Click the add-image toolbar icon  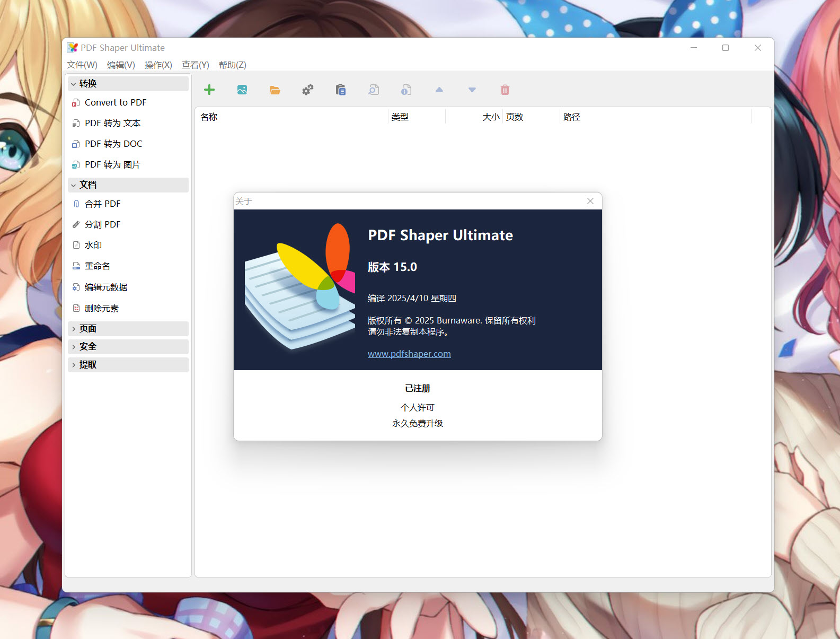pos(242,90)
